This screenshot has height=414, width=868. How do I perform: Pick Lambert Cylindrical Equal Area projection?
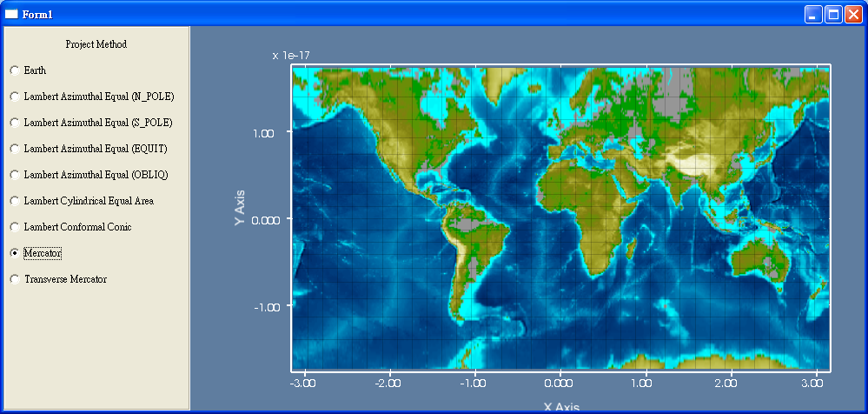pos(15,201)
